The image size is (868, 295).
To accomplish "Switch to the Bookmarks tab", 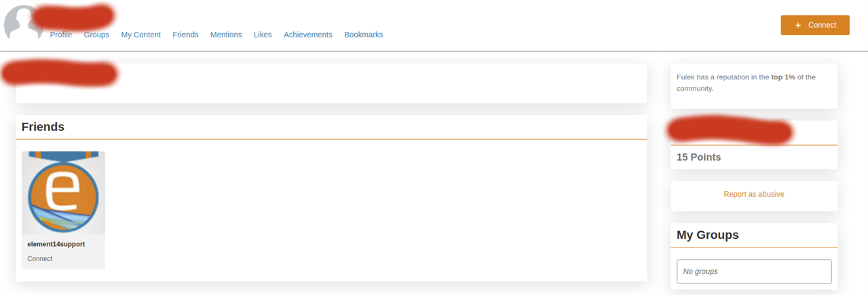I will (x=363, y=35).
